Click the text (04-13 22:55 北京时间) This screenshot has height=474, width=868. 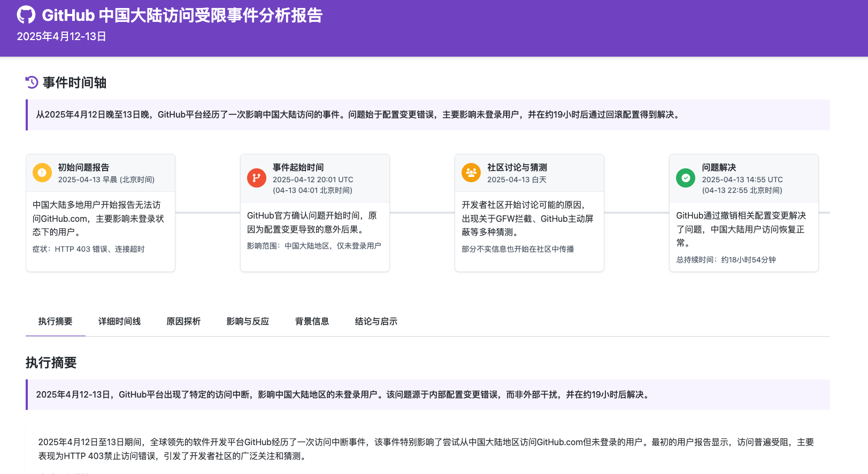[742, 190]
